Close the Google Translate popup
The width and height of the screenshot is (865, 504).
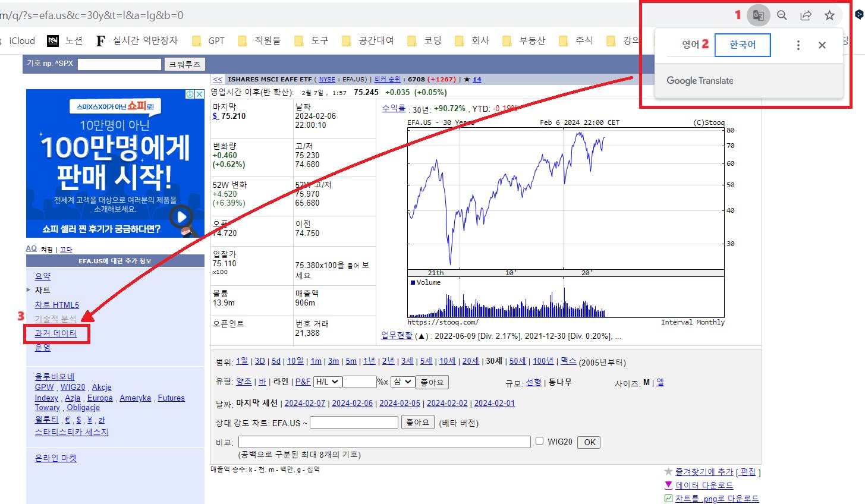822,45
